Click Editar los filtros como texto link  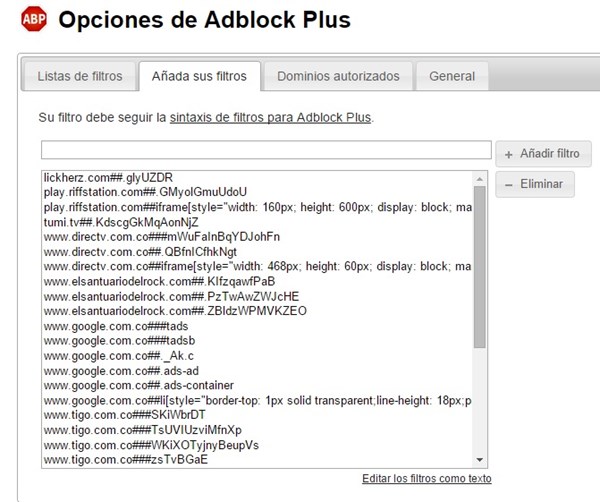click(x=427, y=479)
